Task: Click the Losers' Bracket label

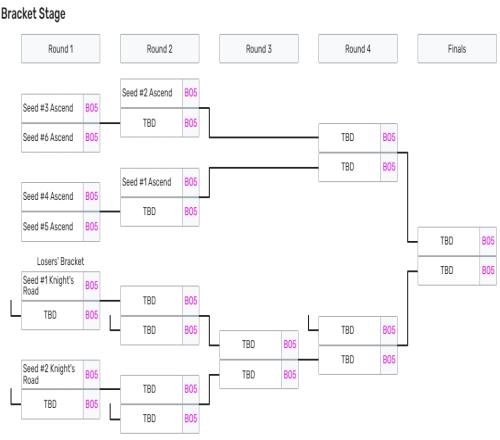Action: coord(60,261)
